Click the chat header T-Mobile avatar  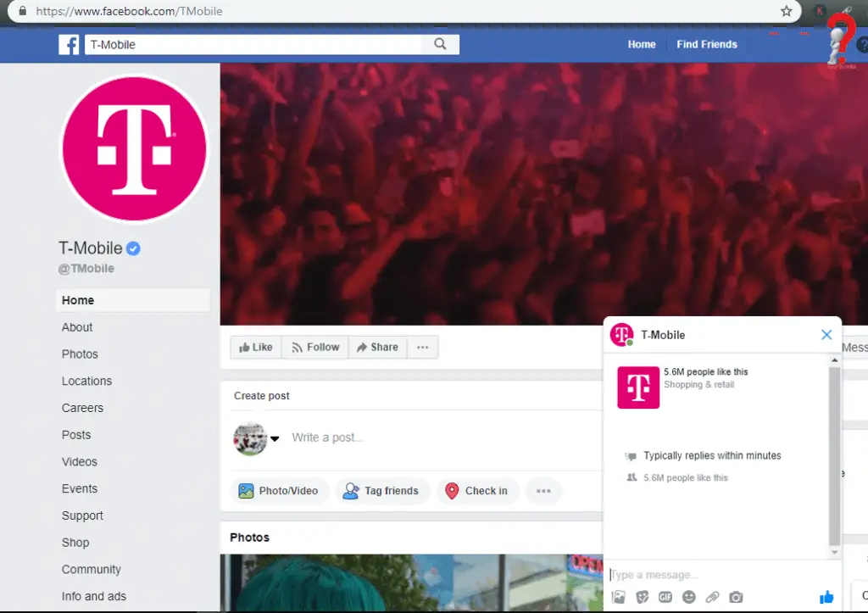point(621,335)
